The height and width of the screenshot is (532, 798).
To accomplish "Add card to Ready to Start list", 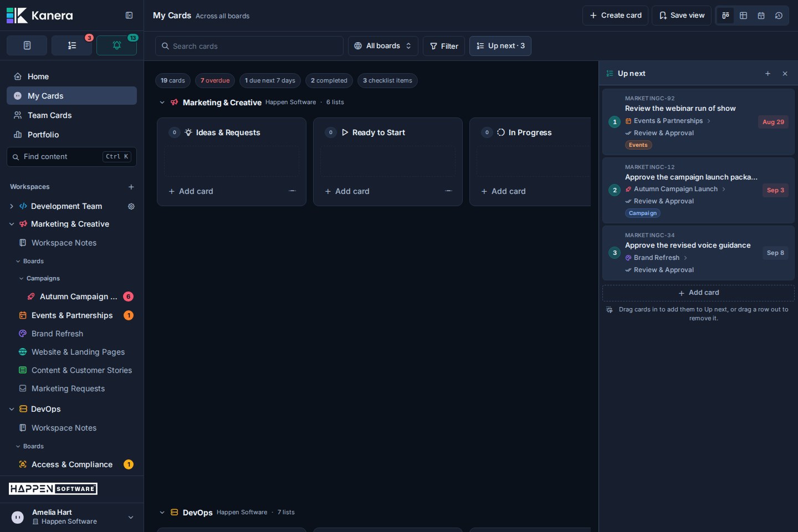I will coord(347,191).
